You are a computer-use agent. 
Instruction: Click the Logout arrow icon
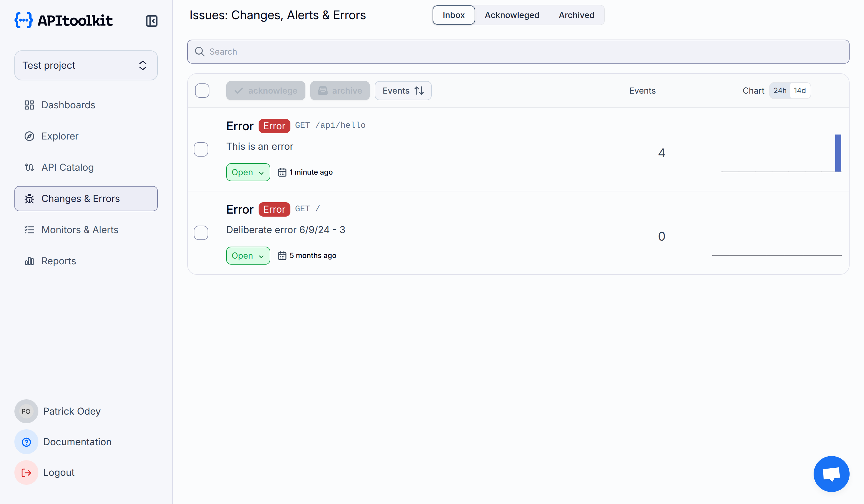pyautogui.click(x=26, y=472)
